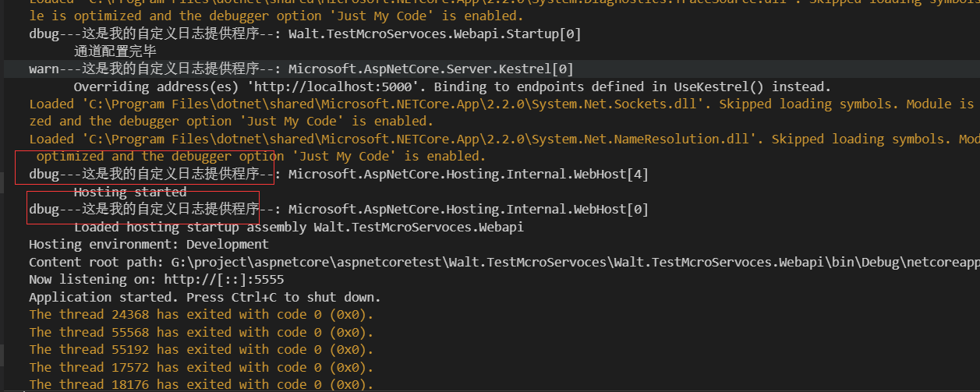Select the 'Hosting started' log line
This screenshot has width=980, height=392.
point(129,192)
